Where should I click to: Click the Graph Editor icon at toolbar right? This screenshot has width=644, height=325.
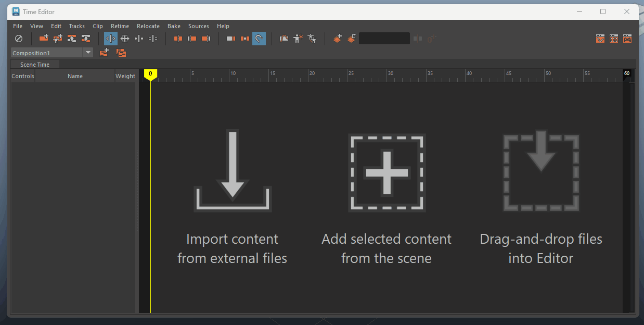(600, 39)
